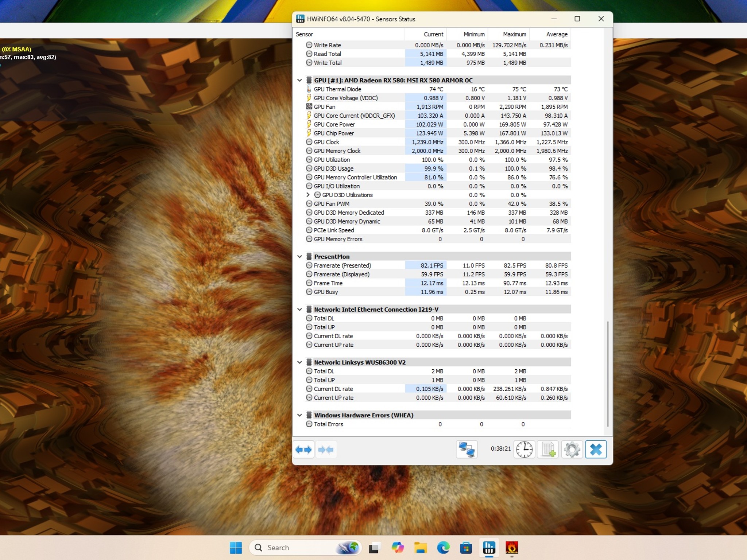The image size is (747, 560).
Task: Click the Sensor column header
Action: (349, 34)
